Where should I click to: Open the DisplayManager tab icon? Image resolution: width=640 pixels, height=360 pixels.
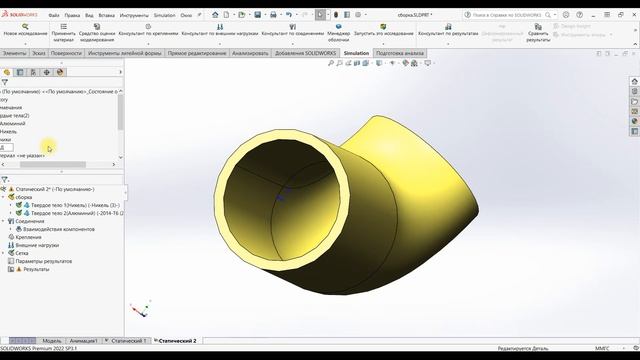tap(60, 72)
